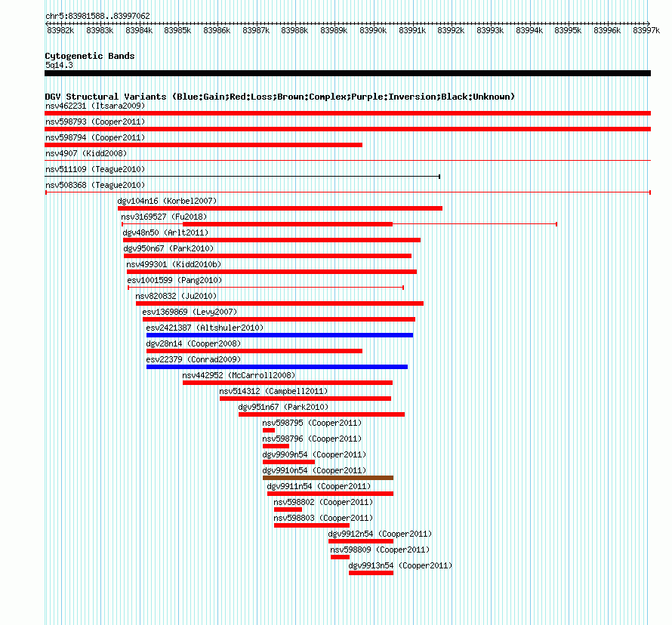Select the dgv951n67 (Park2010) label

(x=283, y=407)
